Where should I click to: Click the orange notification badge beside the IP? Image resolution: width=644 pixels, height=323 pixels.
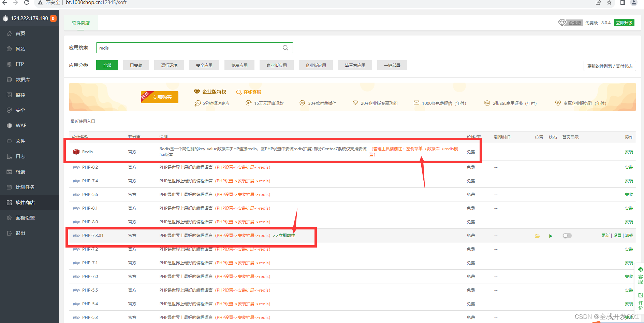pos(53,18)
